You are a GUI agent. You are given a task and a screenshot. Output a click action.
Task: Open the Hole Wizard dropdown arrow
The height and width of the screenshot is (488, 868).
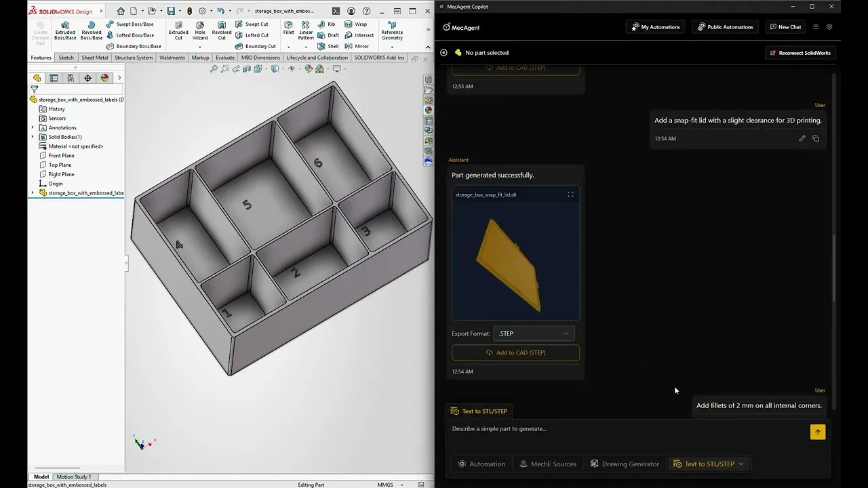(200, 47)
